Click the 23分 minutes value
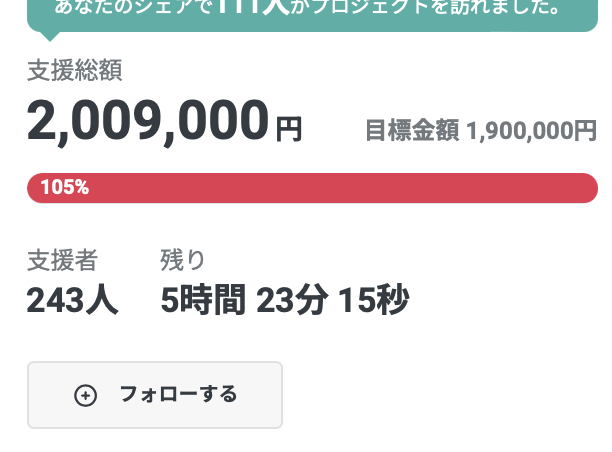 pyautogui.click(x=291, y=299)
